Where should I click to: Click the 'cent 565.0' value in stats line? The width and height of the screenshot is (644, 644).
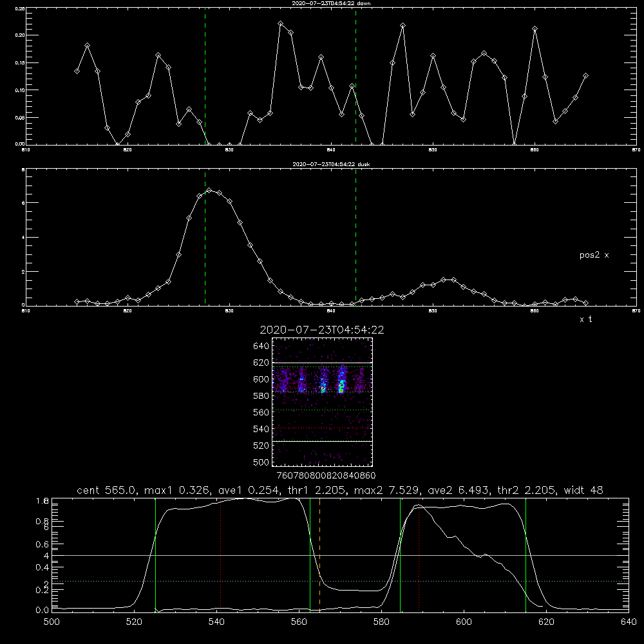click(x=107, y=490)
